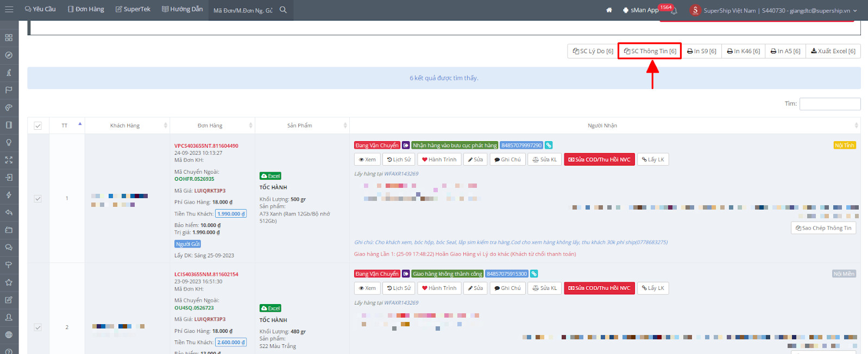
Task: Click the user profile sidebar icon
Action: (x=9, y=317)
